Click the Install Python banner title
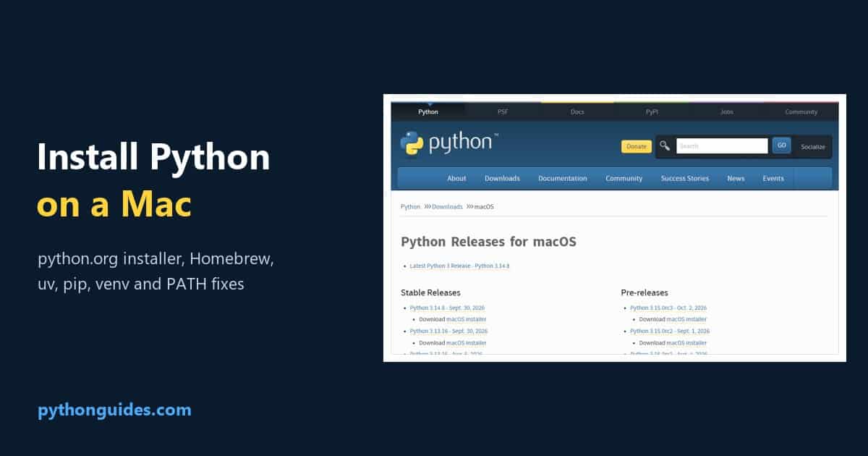 (153, 158)
